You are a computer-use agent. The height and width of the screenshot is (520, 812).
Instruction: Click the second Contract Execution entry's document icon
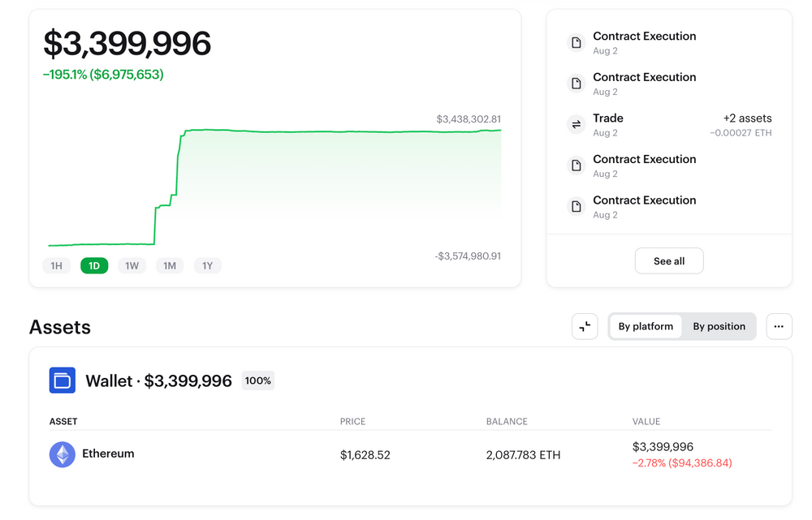[576, 84]
